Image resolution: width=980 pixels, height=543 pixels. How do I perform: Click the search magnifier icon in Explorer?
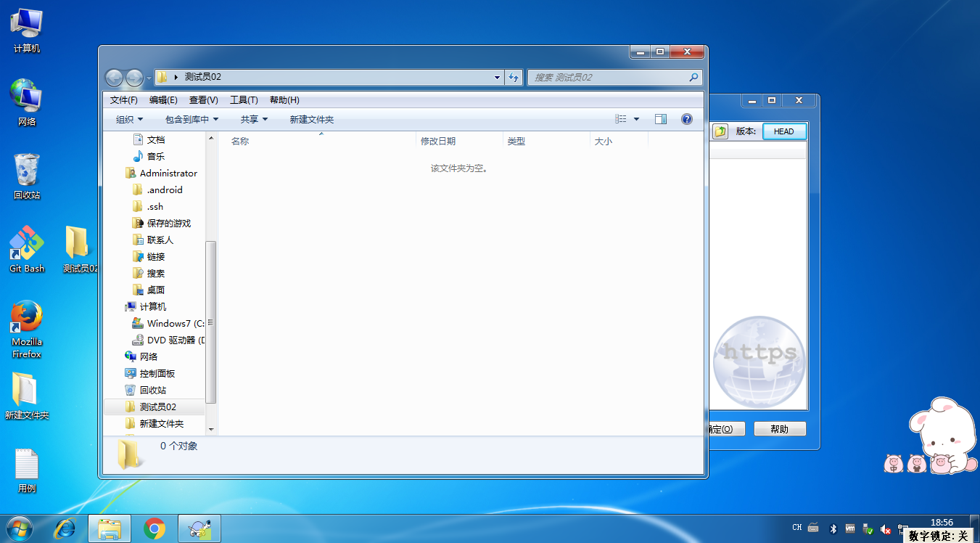tap(693, 77)
